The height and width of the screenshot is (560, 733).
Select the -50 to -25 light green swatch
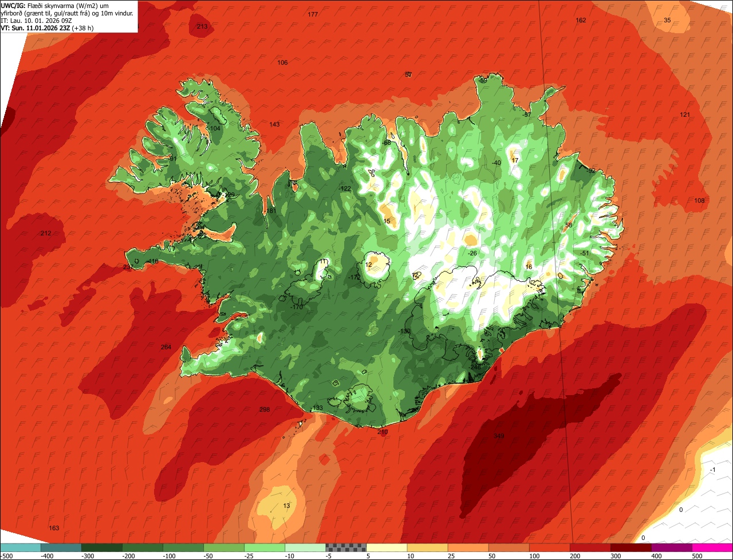coord(223,547)
